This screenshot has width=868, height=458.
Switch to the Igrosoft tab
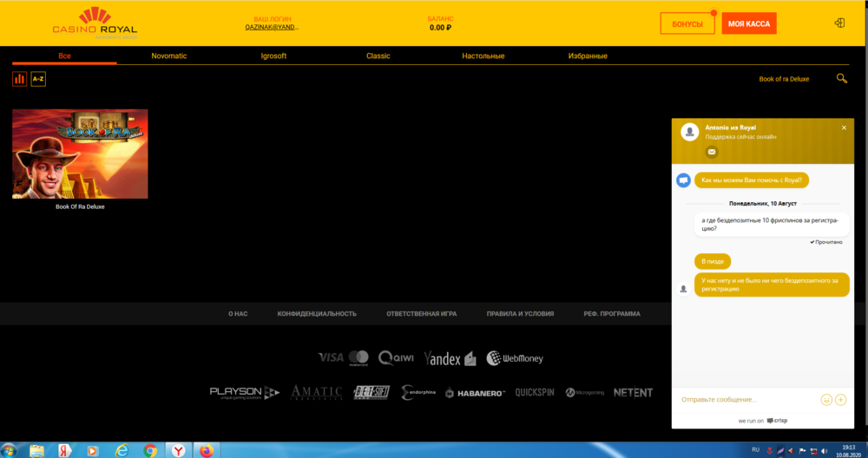pos(273,56)
